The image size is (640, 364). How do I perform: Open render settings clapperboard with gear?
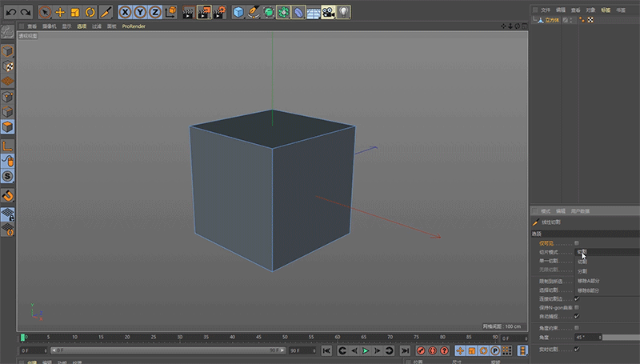click(x=219, y=12)
